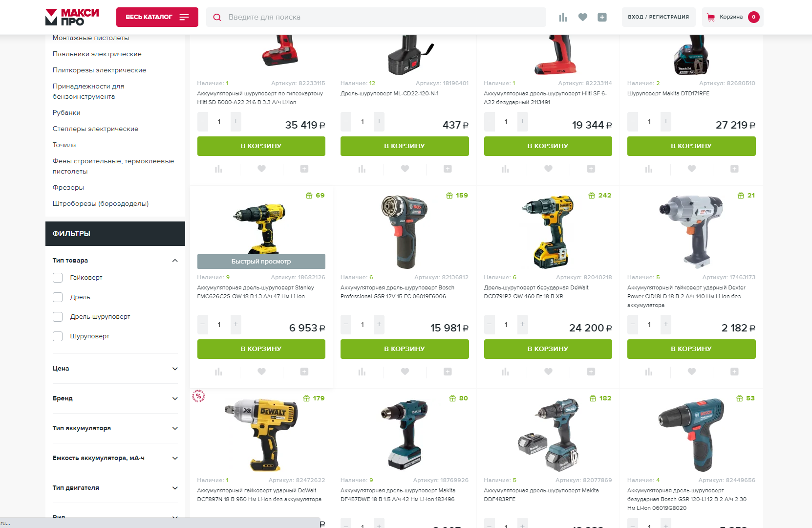Click Быстрый просмотр on Stanley drill

(261, 262)
